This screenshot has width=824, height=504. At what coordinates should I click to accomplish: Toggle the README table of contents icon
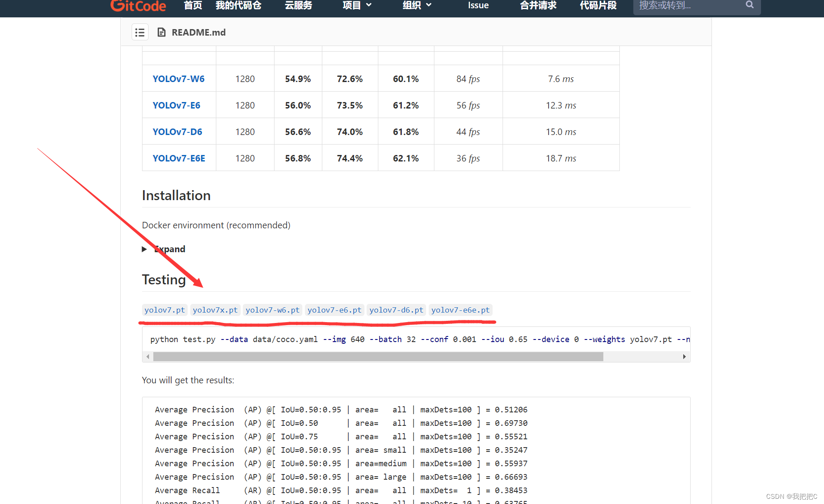[140, 33]
